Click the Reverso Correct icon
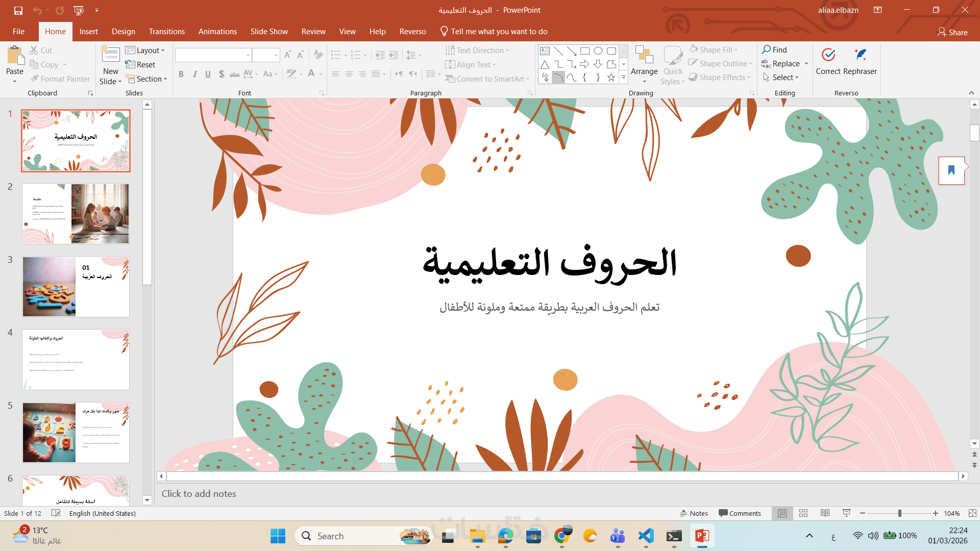 coord(828,55)
